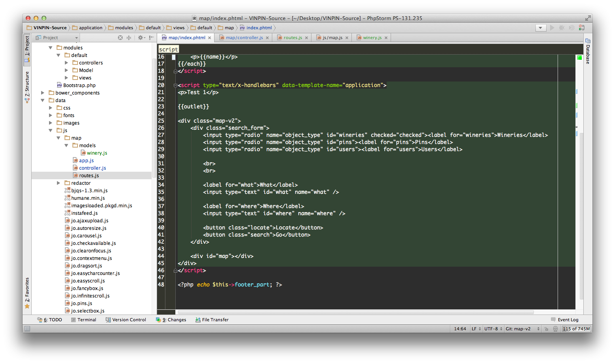Toggle the PHP debug listener phone icon
This screenshot has height=364, width=615.
coord(582,28)
